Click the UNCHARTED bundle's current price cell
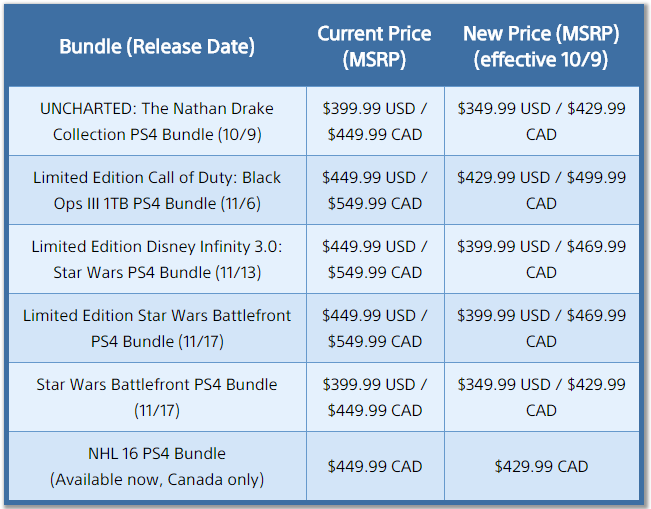The image size is (651, 509). pyautogui.click(x=375, y=121)
